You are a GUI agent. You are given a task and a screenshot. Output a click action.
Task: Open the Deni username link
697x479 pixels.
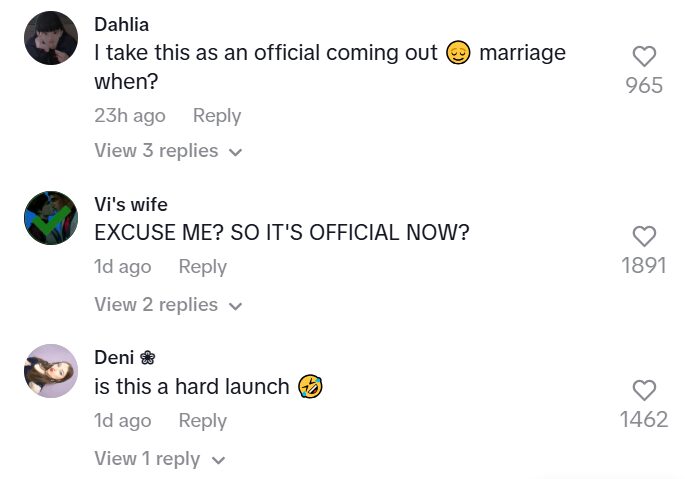(x=114, y=358)
